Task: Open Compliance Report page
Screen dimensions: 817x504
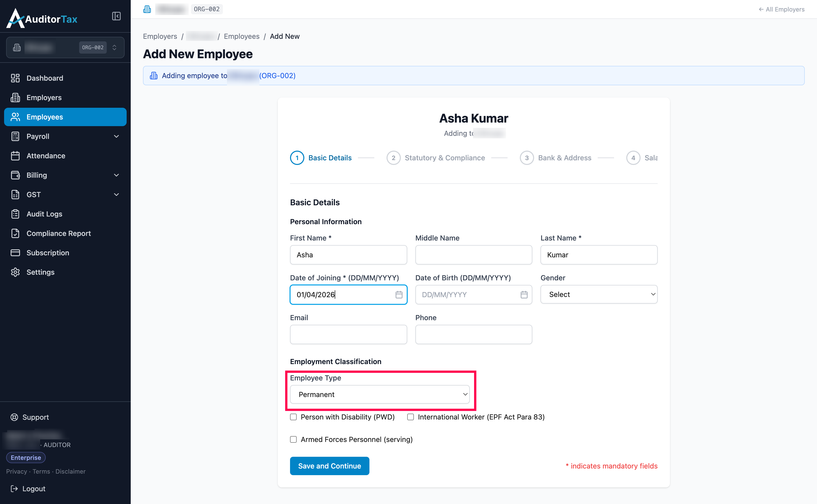Action: click(65, 233)
